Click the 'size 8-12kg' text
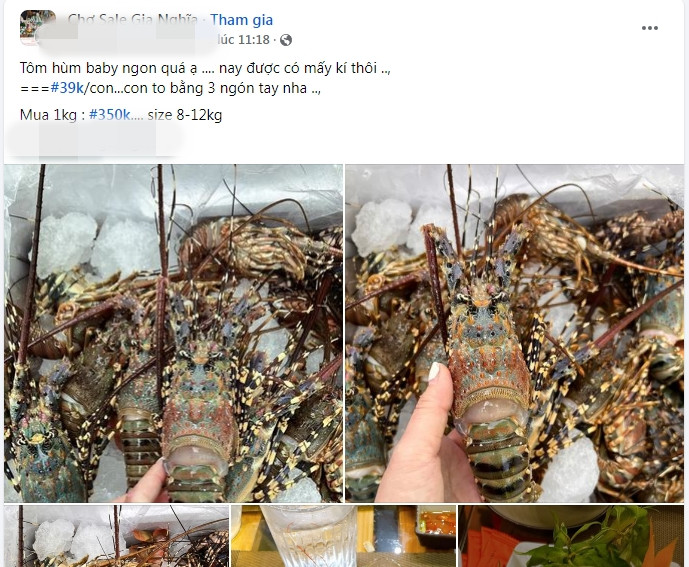The height and width of the screenshot is (567, 689). tap(185, 115)
